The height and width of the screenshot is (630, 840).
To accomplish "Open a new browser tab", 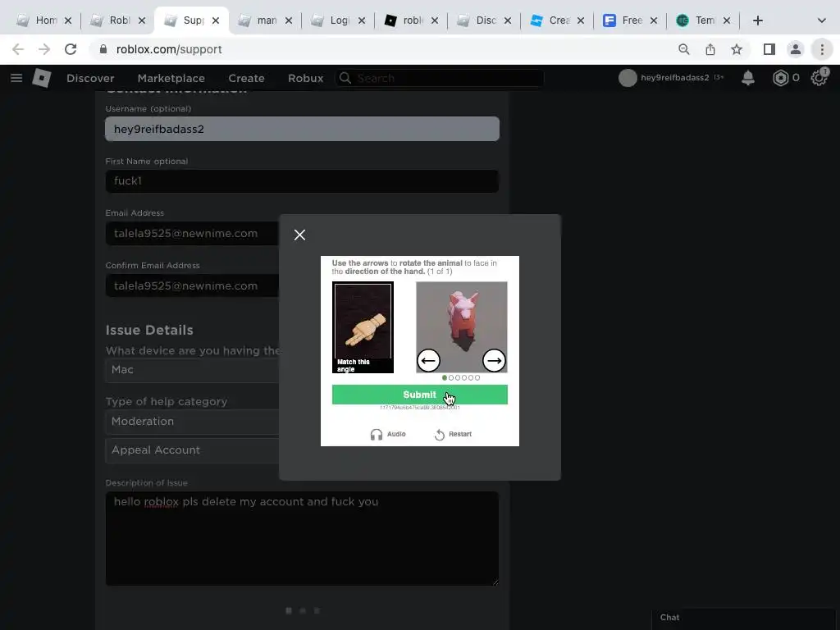I will 757,21.
